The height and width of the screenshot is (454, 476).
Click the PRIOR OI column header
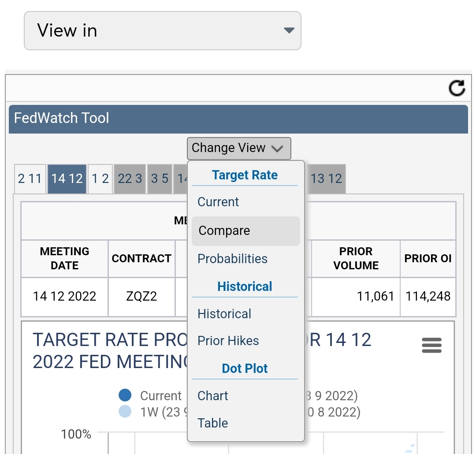click(428, 258)
